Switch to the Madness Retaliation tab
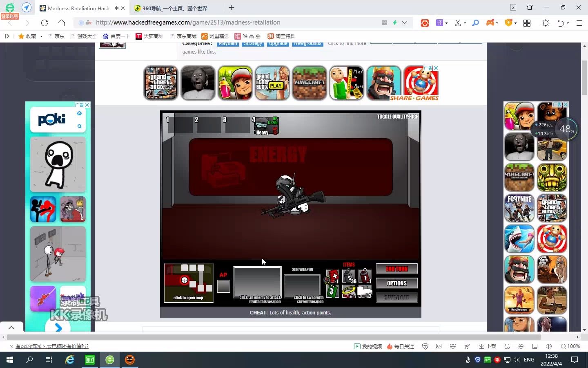This screenshot has width=588, height=368. pos(78,8)
